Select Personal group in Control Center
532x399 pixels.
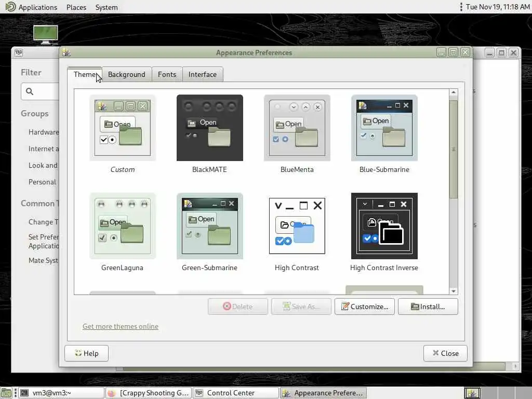42,182
